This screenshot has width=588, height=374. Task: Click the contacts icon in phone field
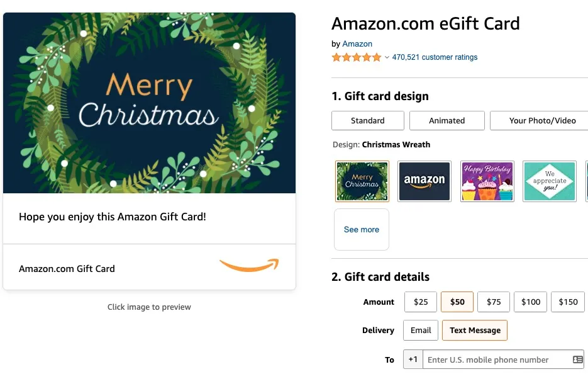(x=577, y=360)
